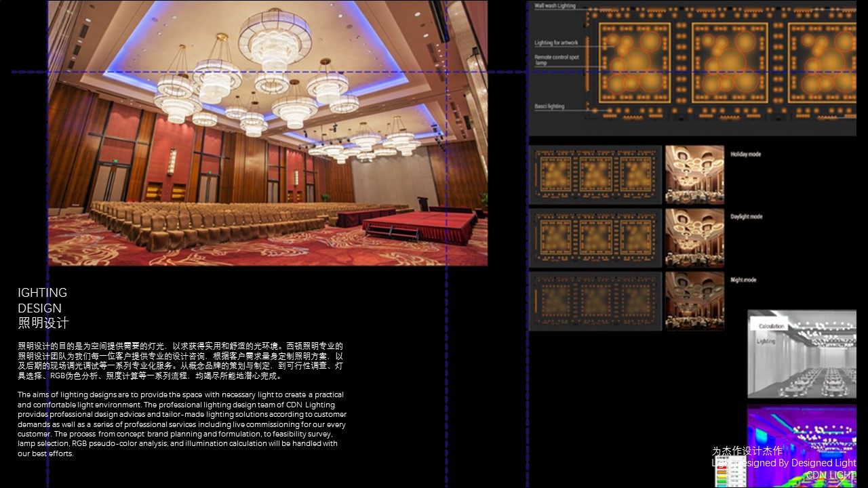Select the Holiday mode rendering thumbnail

(x=694, y=175)
